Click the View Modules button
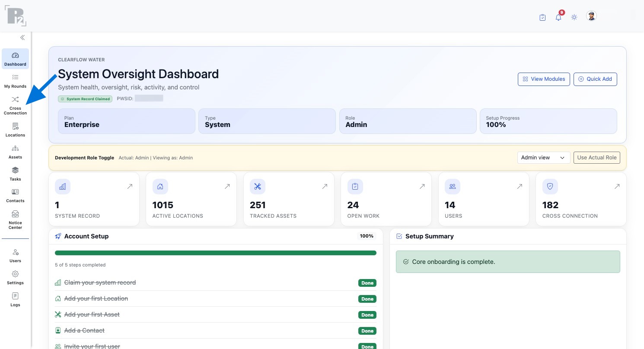 click(544, 79)
